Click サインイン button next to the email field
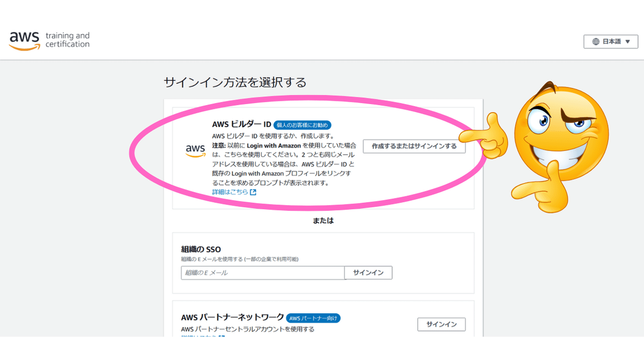Screen dimensions: 644x337 368,273
